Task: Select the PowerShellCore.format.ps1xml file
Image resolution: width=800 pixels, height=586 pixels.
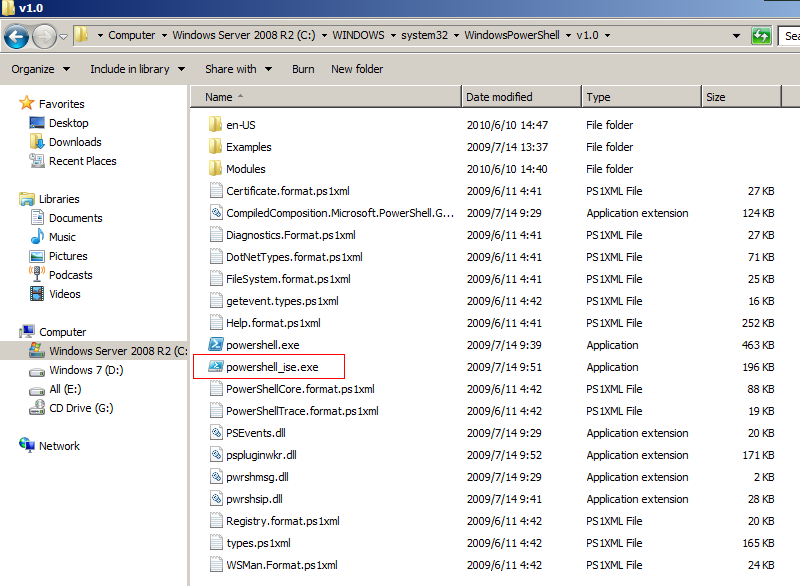Action: click(300, 389)
